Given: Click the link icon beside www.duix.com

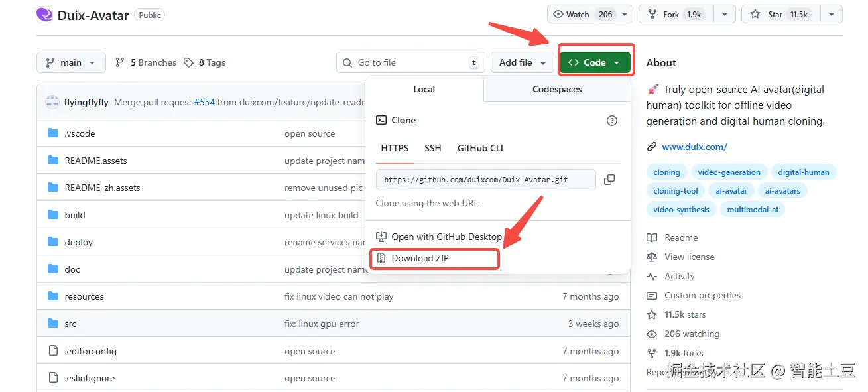Looking at the screenshot, I should pyautogui.click(x=652, y=147).
